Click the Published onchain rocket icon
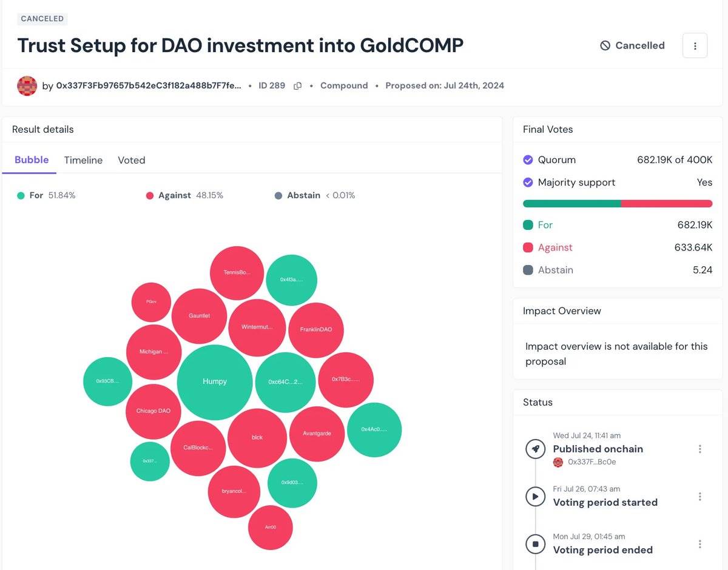728x570 pixels. coord(535,449)
